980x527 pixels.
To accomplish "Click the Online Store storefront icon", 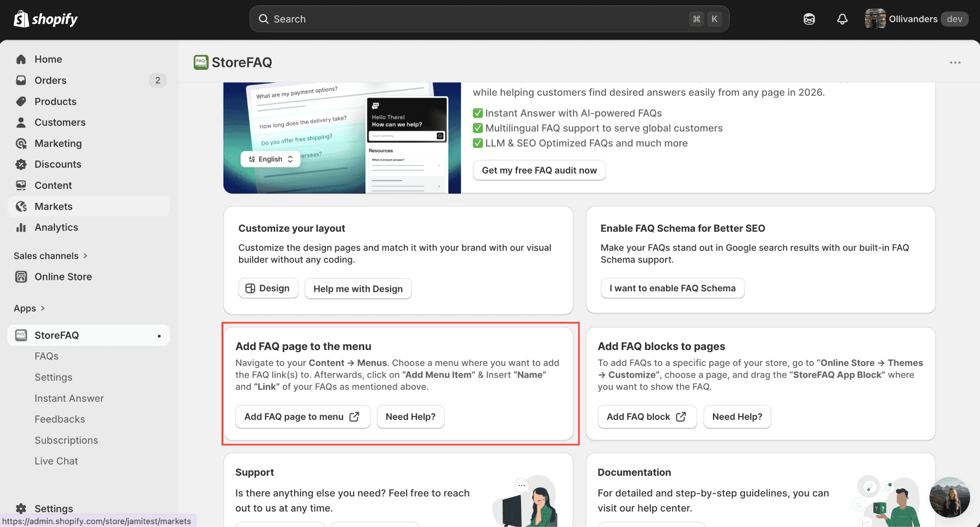I will point(21,277).
